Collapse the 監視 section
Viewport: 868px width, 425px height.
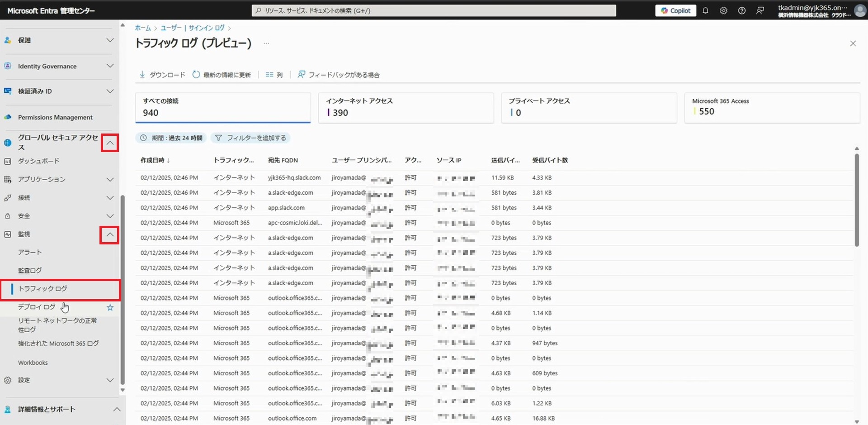click(x=109, y=235)
